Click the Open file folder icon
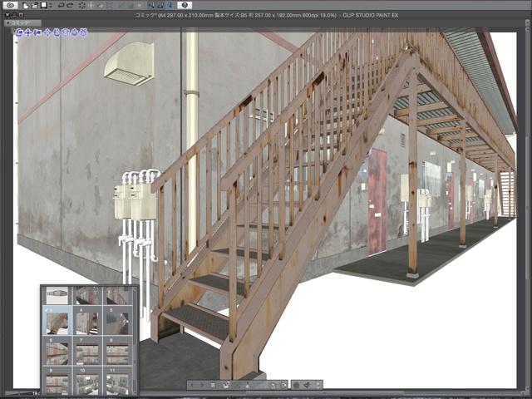 coord(35,6)
